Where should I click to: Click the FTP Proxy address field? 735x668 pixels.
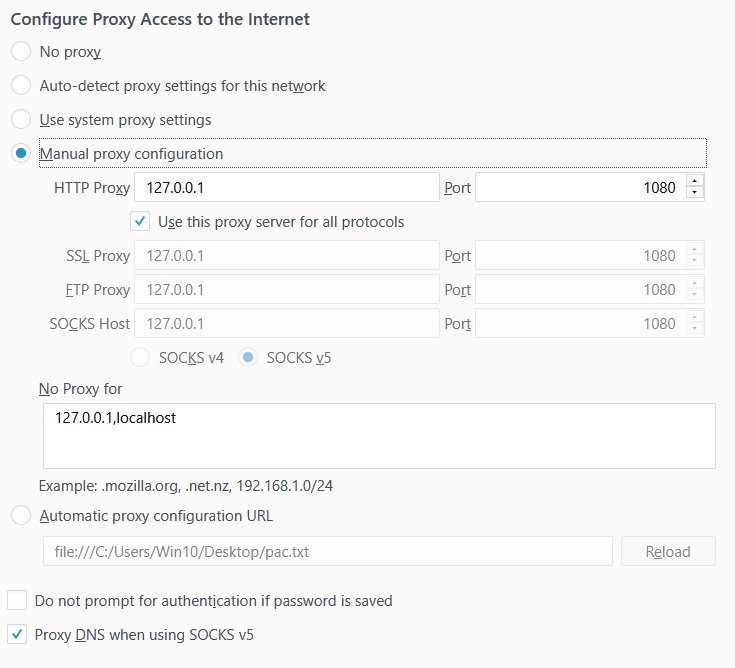click(287, 289)
